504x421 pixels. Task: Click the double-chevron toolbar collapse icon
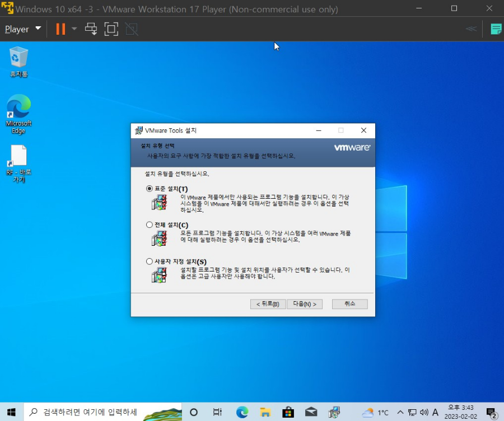471,29
